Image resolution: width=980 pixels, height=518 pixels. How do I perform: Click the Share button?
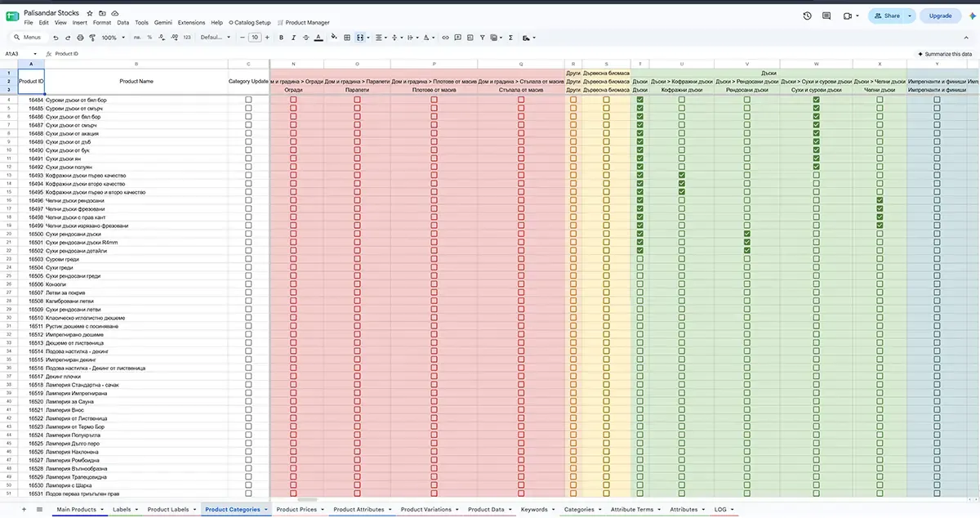(885, 16)
